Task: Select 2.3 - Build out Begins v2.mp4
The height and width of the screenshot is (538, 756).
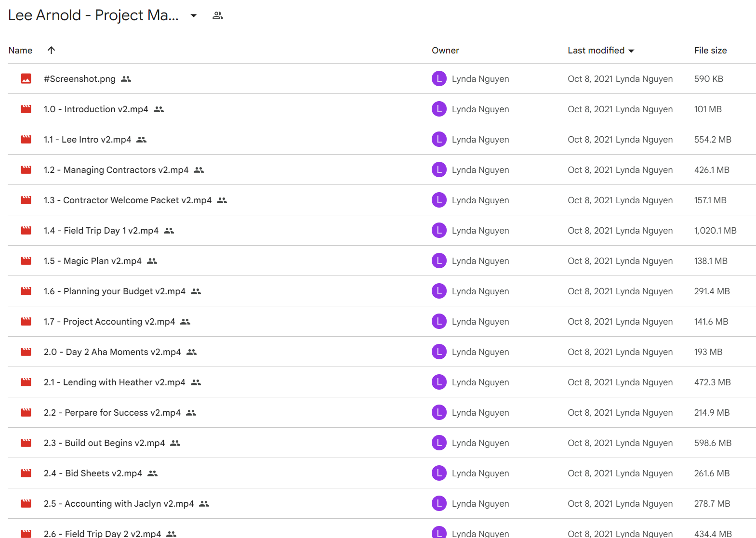Action: pos(104,443)
